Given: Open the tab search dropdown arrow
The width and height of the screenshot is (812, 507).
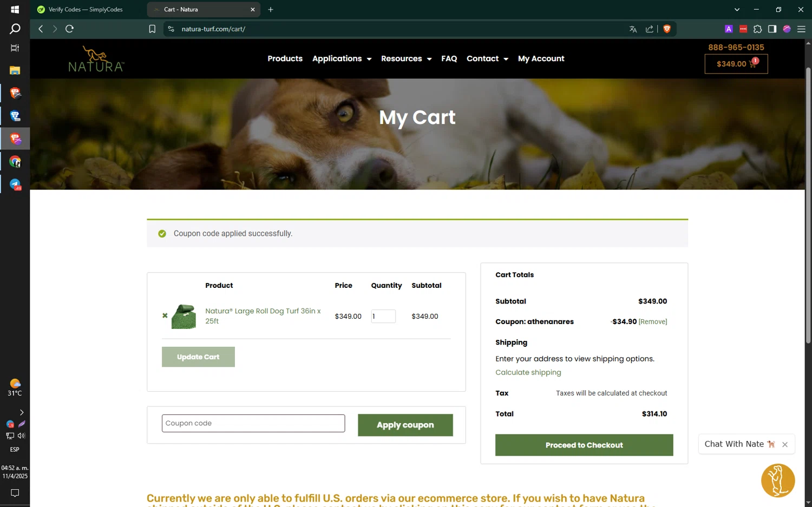Looking at the screenshot, I should pyautogui.click(x=737, y=9).
